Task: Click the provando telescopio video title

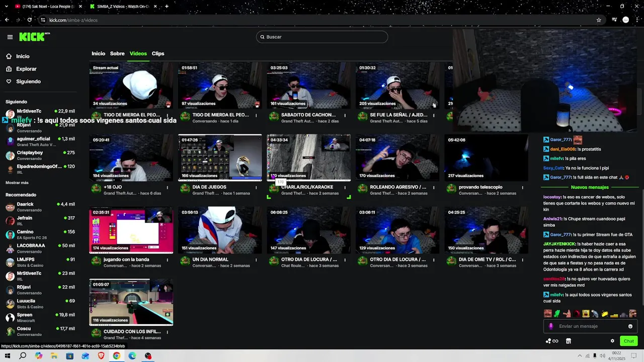Action: 480,187
